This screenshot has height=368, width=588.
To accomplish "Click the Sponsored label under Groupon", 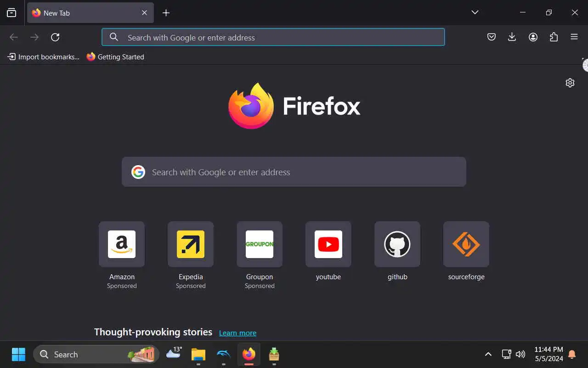I will pos(260,286).
